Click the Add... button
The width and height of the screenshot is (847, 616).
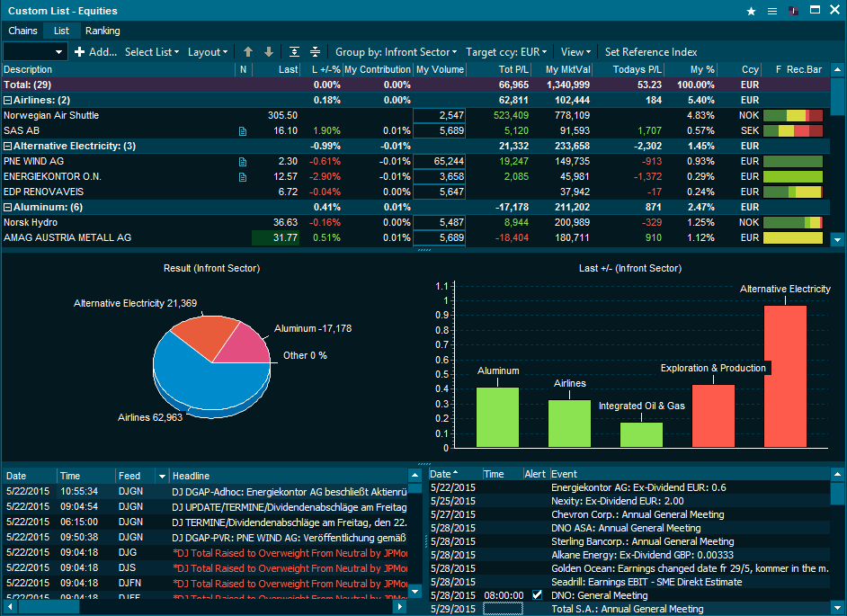point(95,52)
